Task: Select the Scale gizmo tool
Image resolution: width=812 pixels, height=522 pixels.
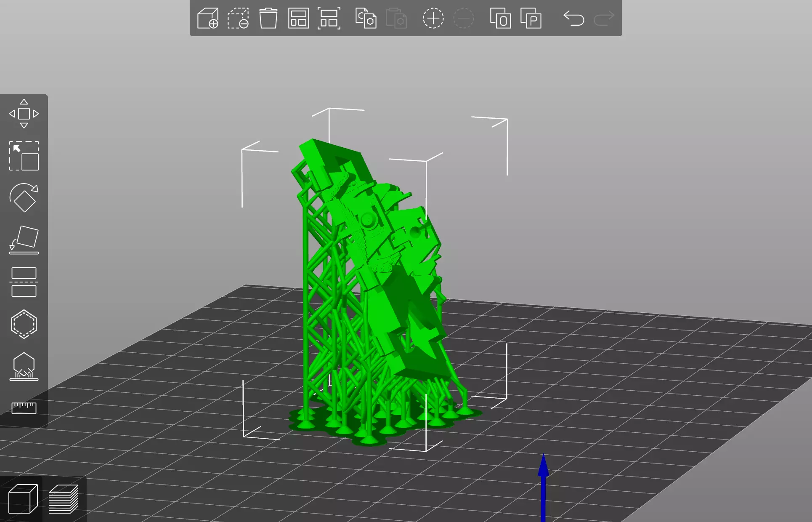Action: 24,156
